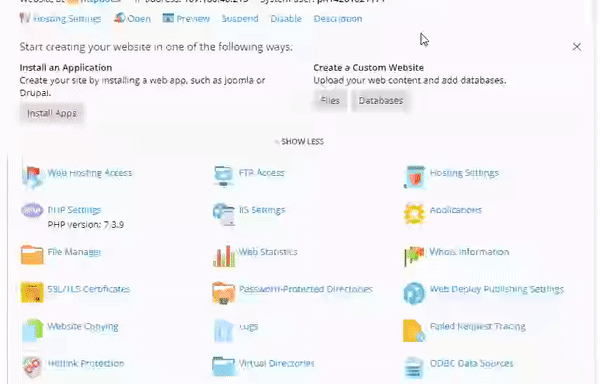Screen dimensions: 600x384
Task: Click the Virtual Directories folder icon
Action: point(223,366)
